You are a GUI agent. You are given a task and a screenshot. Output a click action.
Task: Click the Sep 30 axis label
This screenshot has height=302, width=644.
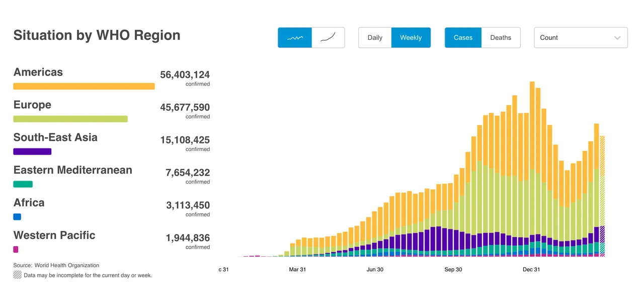click(x=453, y=270)
